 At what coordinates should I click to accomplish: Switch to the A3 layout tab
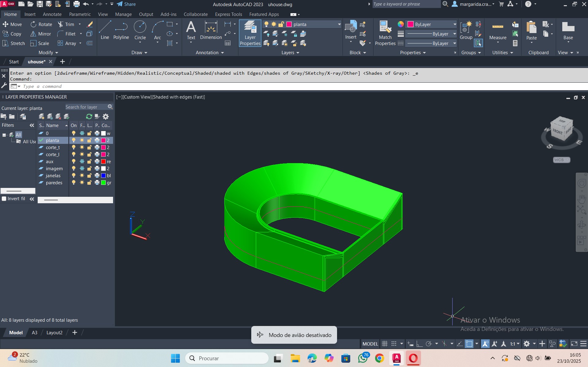pyautogui.click(x=35, y=333)
